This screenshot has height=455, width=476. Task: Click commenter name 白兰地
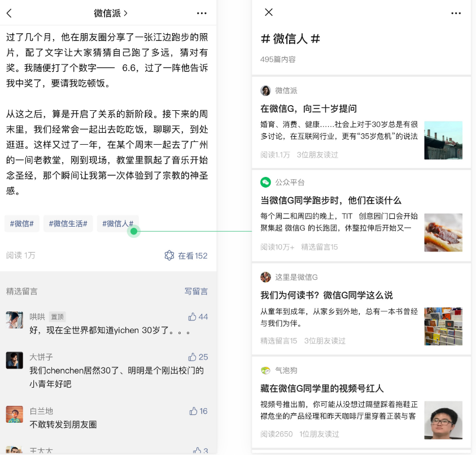coord(41,411)
